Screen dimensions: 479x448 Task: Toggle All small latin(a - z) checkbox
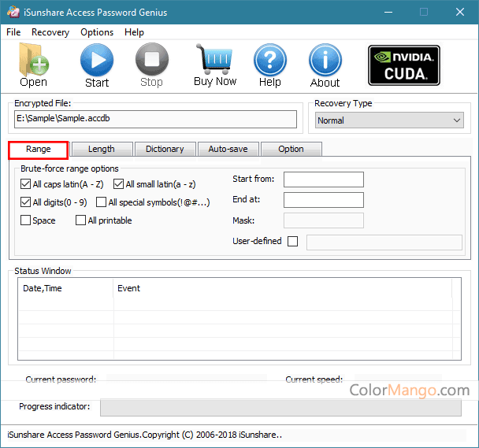coord(118,184)
